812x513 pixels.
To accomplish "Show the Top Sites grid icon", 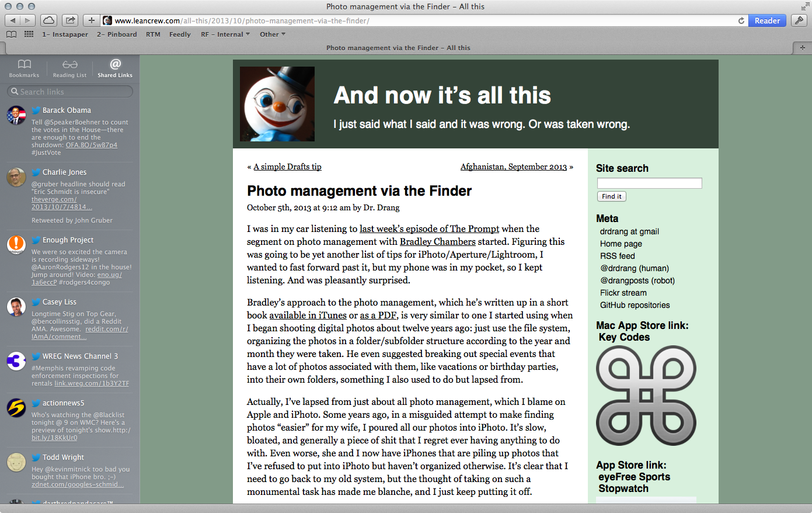I will pyautogui.click(x=29, y=34).
